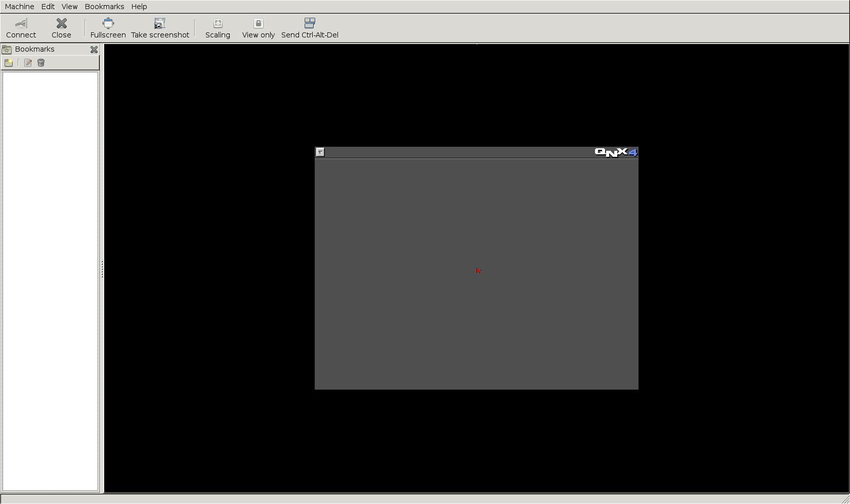This screenshot has height=504, width=850.
Task: Open the Edit menu
Action: (x=48, y=7)
